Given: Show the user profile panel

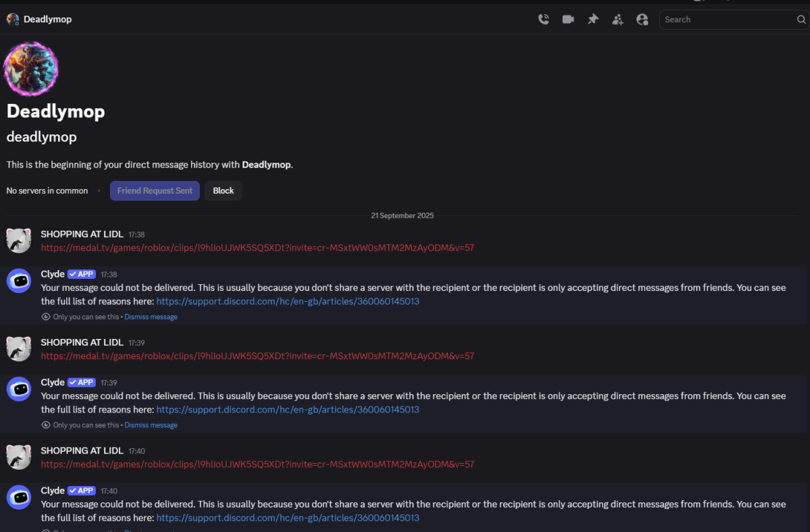Looking at the screenshot, I should click(642, 20).
